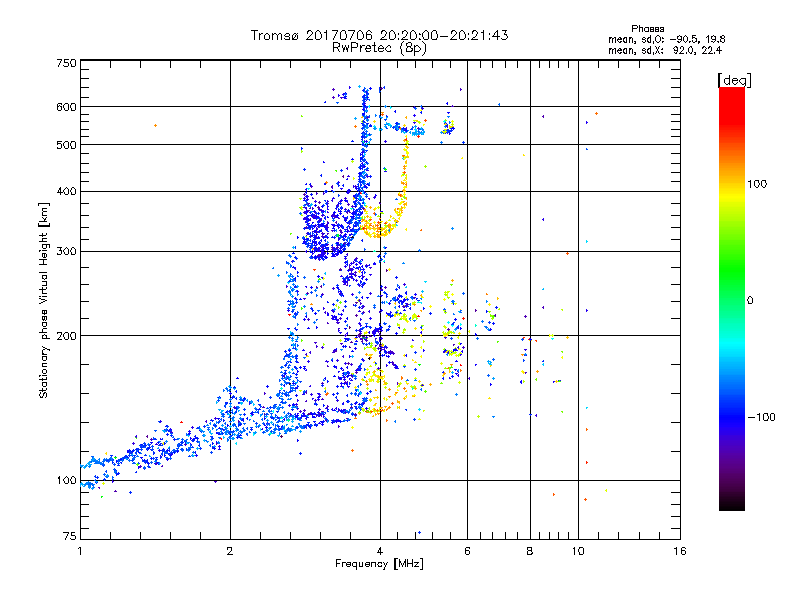Click the '[deg]' colorbar unit label
Viewport: 800px width, 600px height.
point(734,80)
